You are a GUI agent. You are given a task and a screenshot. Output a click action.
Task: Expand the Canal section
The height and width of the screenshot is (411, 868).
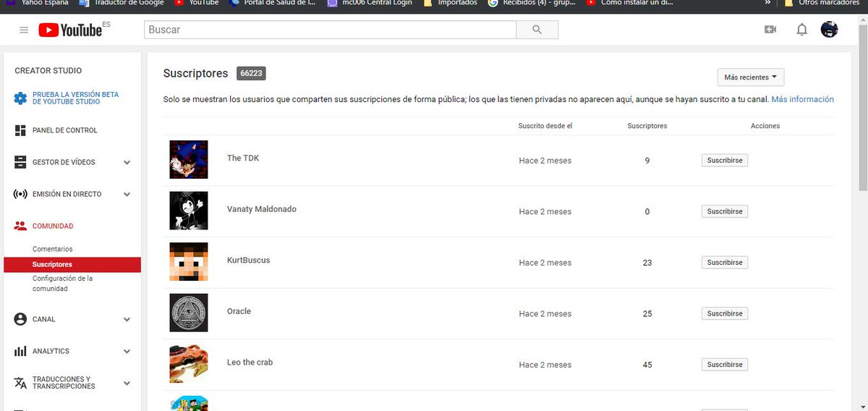click(127, 319)
